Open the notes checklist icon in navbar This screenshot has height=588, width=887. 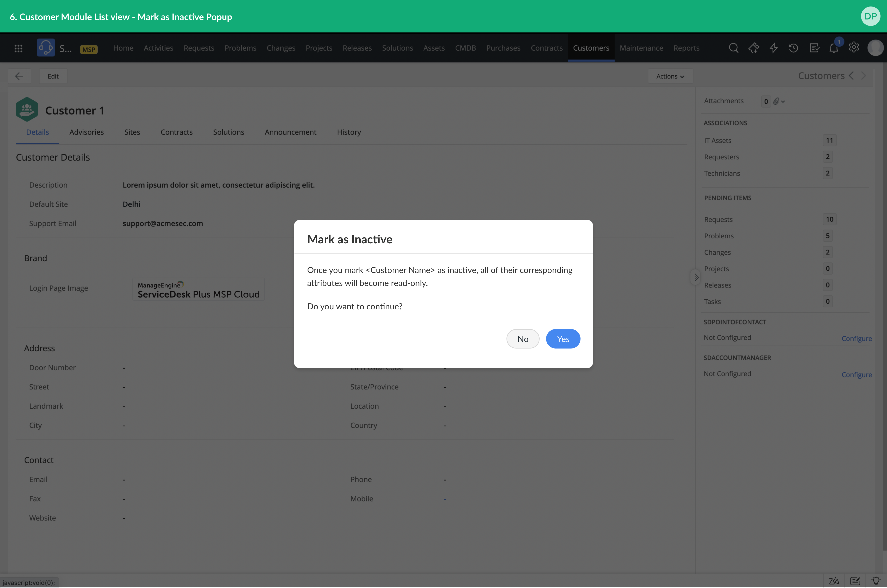[814, 48]
